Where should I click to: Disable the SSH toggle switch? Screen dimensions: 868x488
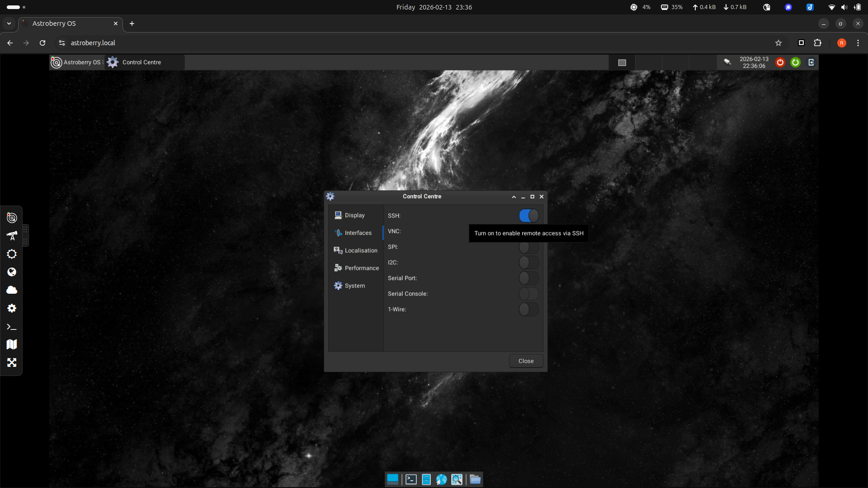point(528,216)
